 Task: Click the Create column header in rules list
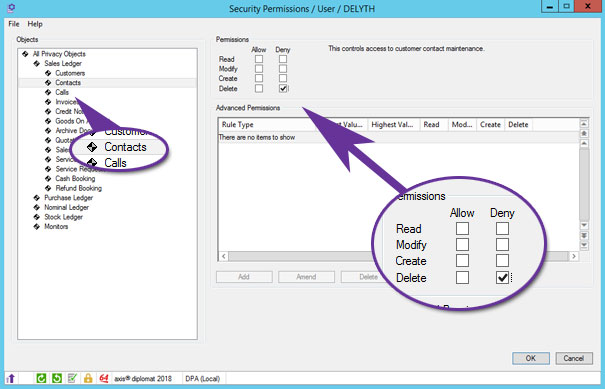coord(490,125)
